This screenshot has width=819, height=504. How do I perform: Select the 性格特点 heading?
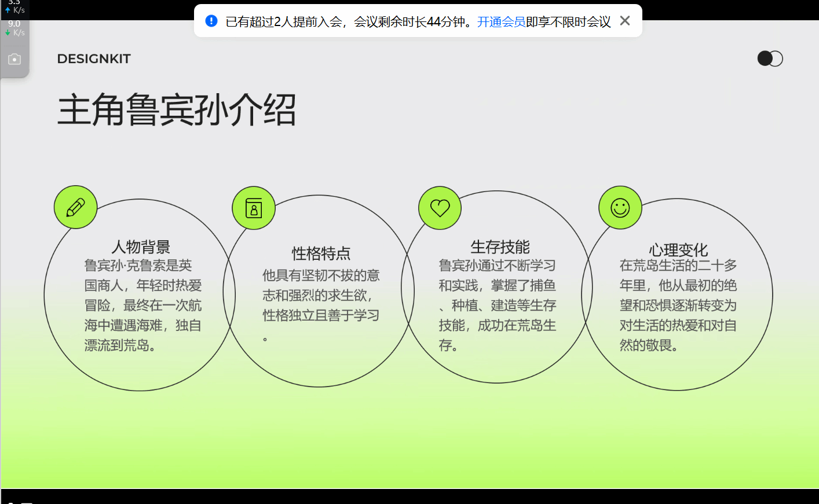[321, 253]
